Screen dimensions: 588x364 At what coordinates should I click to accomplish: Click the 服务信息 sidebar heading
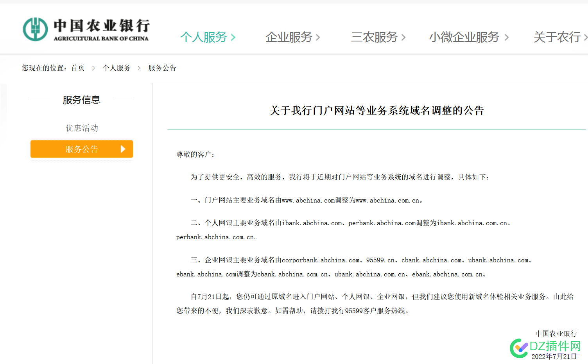[82, 100]
